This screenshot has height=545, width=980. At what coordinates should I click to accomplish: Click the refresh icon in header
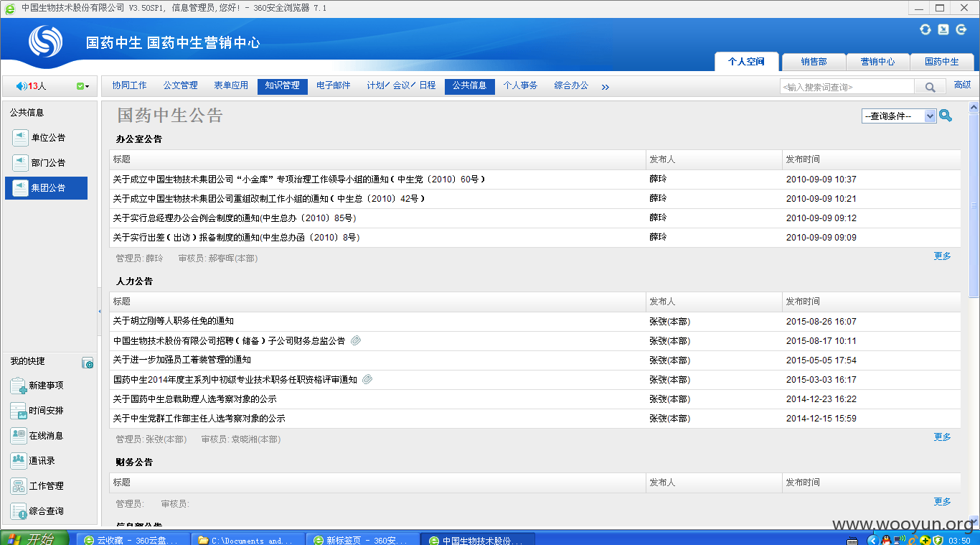point(925,29)
